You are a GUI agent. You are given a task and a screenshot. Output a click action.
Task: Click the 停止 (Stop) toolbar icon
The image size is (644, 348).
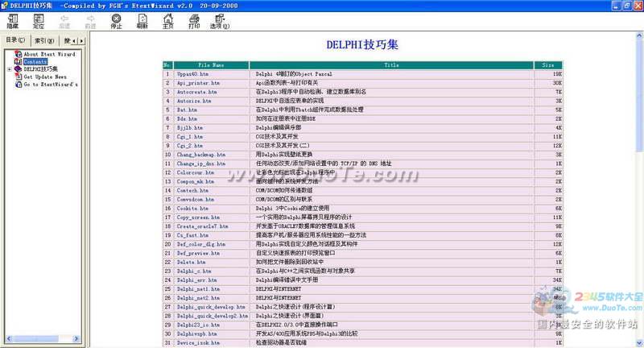[x=116, y=21]
